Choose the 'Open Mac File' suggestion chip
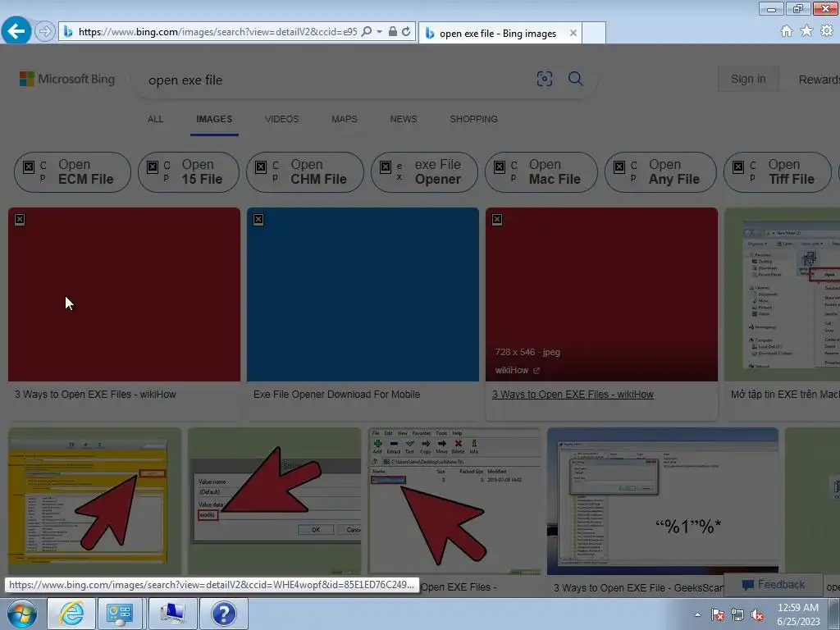Viewport: 840px width, 630px height. click(x=541, y=172)
